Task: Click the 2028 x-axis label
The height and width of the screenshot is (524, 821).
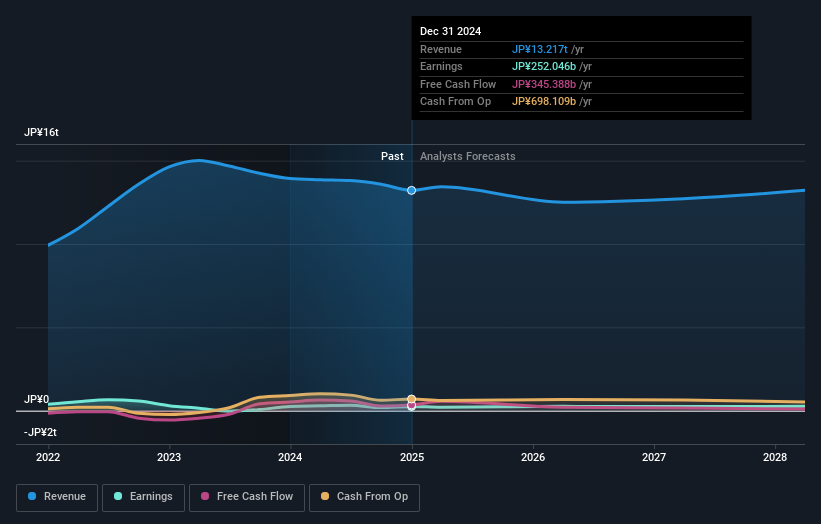Action: (x=775, y=457)
